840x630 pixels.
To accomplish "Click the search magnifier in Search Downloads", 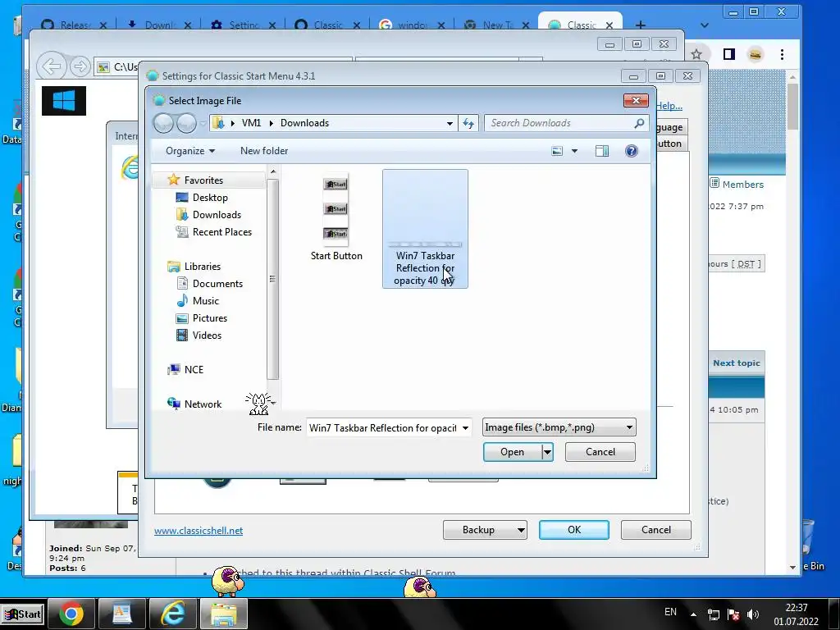I will (x=638, y=123).
